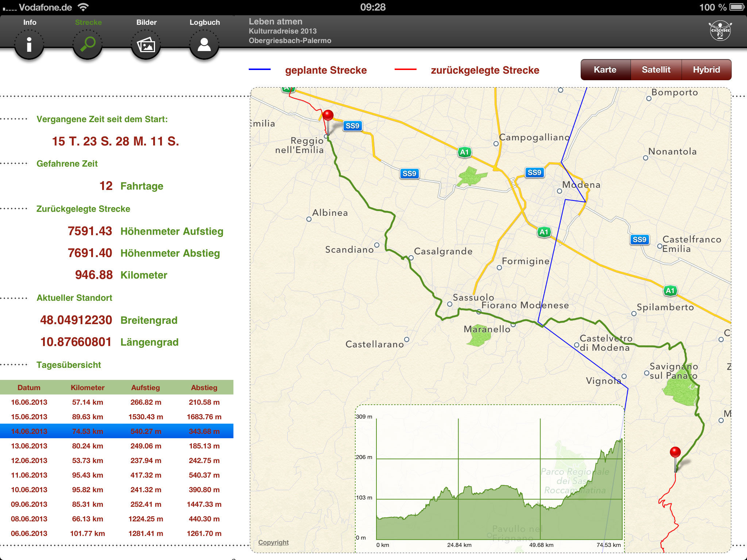The height and width of the screenshot is (560, 747).
Task: Tap the Wi-Fi icon in status bar
Action: click(x=84, y=7)
